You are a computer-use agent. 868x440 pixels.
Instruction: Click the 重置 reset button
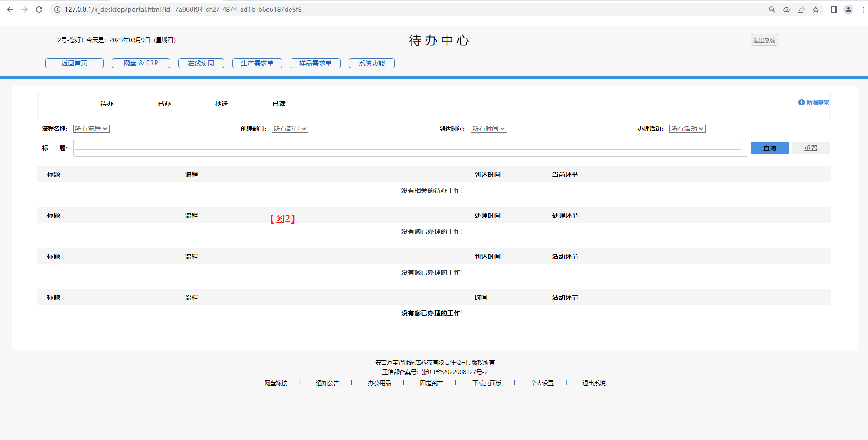click(810, 148)
